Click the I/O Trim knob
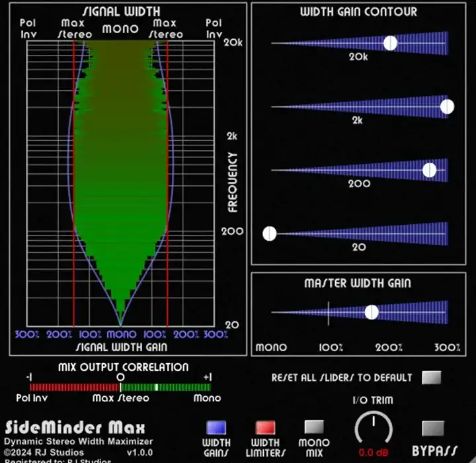476x463 pixels. tap(374, 429)
